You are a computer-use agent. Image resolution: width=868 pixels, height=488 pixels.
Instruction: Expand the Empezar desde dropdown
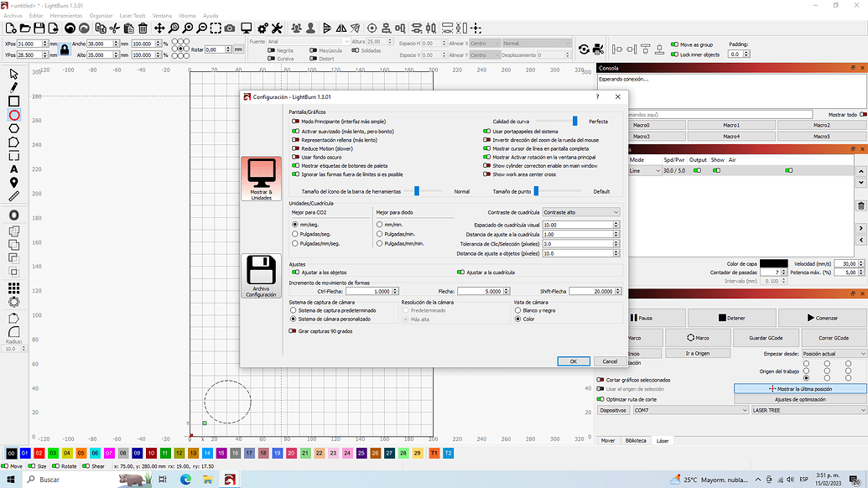tap(832, 354)
